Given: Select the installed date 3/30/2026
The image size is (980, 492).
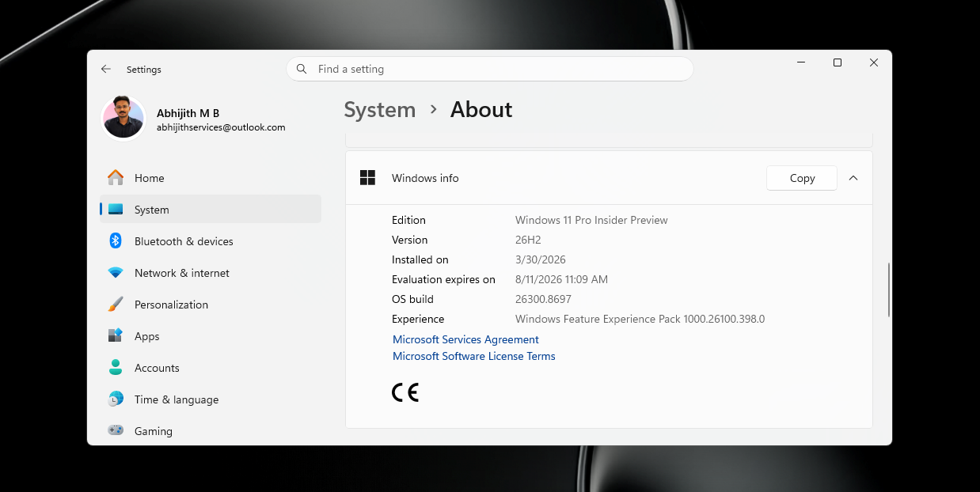Looking at the screenshot, I should [x=541, y=259].
